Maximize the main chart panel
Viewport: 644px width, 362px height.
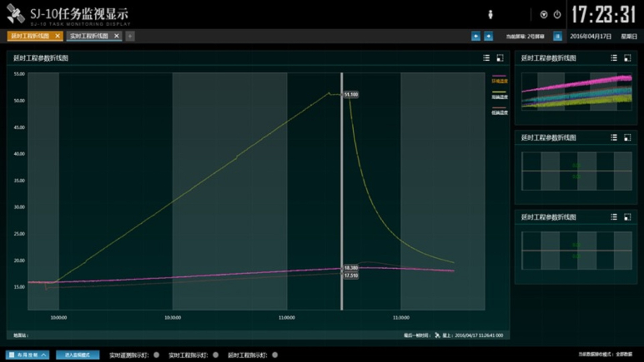click(500, 58)
